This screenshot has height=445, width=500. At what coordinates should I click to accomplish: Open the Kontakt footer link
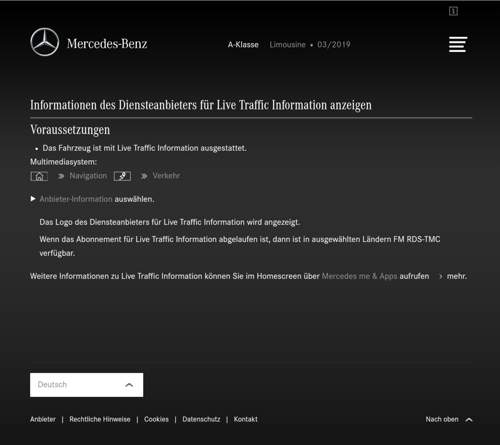246,419
